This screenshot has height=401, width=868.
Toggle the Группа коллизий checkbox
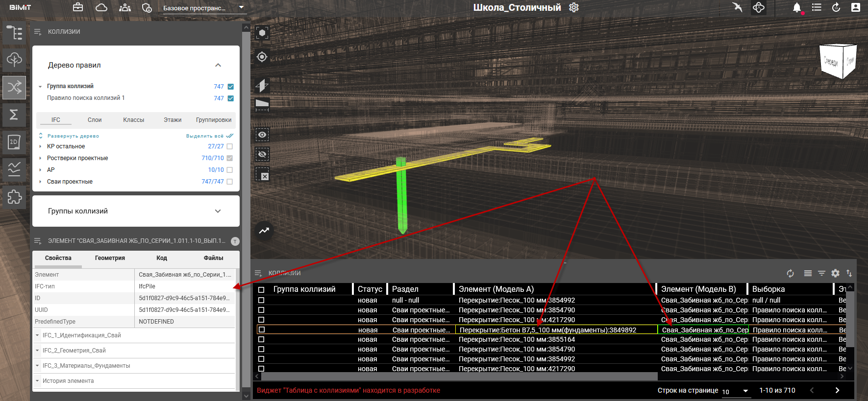[x=230, y=87]
